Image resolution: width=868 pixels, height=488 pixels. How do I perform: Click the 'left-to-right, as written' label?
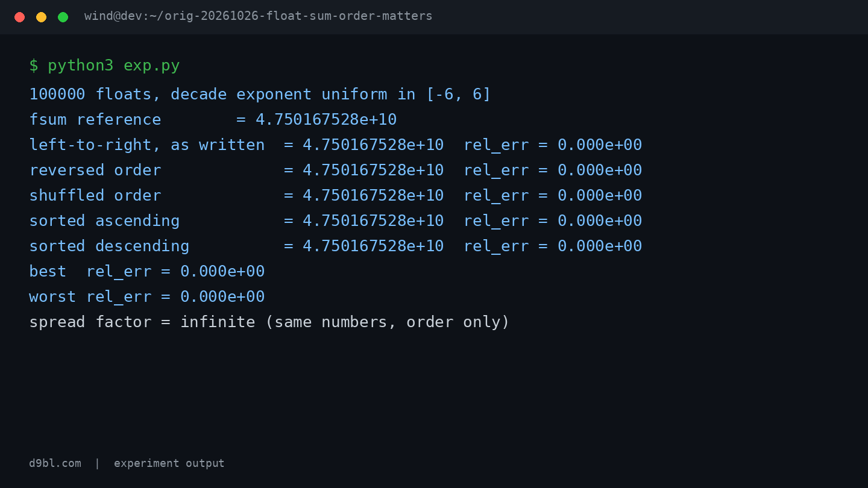(146, 145)
